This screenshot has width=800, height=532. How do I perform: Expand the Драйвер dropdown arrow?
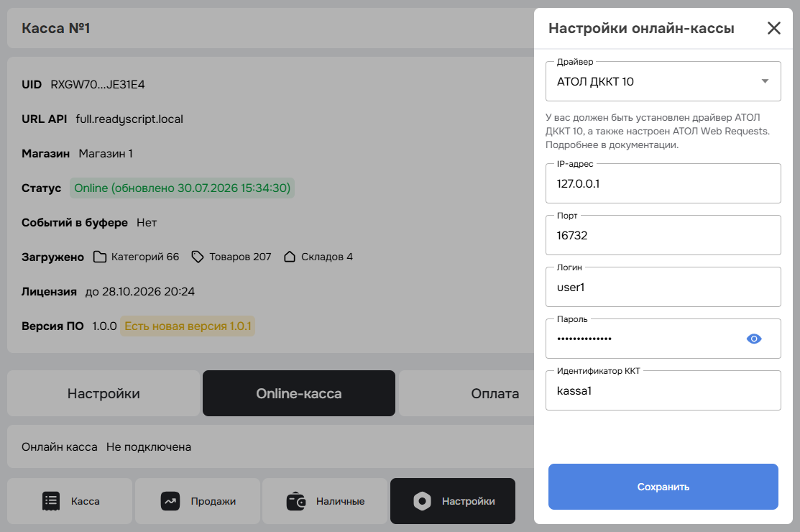[765, 81]
